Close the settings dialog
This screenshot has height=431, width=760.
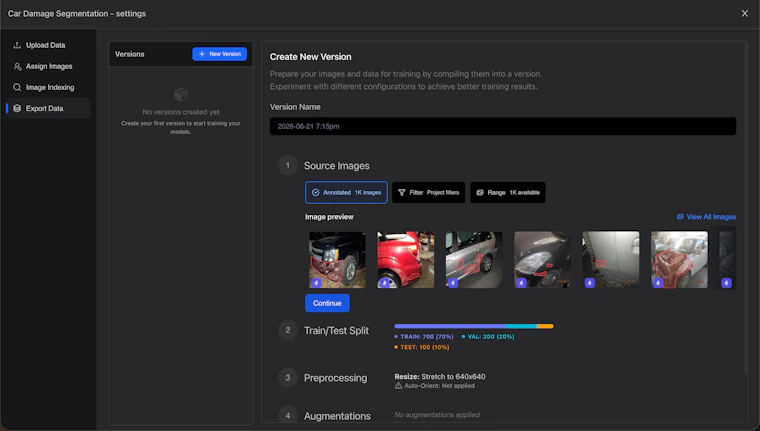[x=744, y=14]
